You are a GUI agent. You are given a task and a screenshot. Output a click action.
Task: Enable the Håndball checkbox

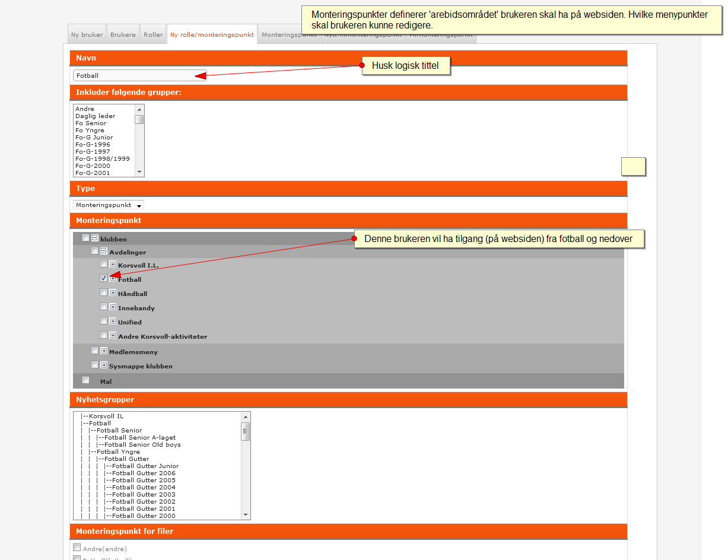coord(104,292)
